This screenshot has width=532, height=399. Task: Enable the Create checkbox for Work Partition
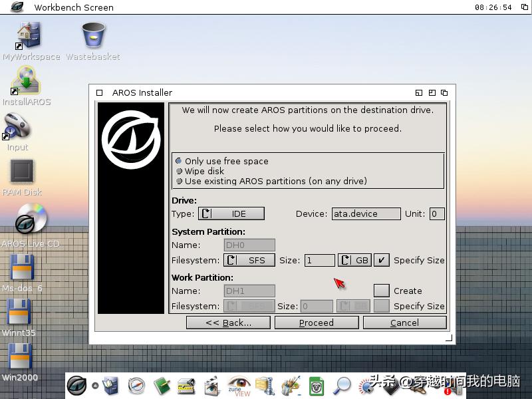pos(381,291)
